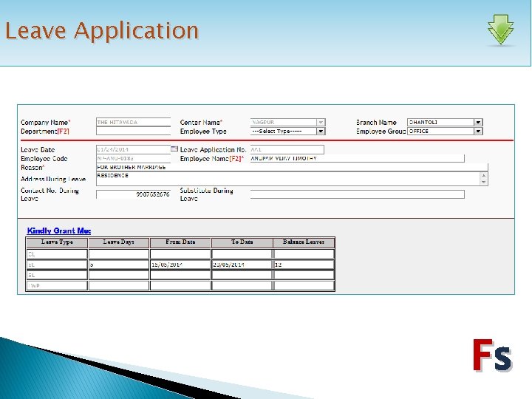This screenshot has width=532, height=399.
Task: Click the Balance Leaves cell in LWP row
Action: click(304, 286)
